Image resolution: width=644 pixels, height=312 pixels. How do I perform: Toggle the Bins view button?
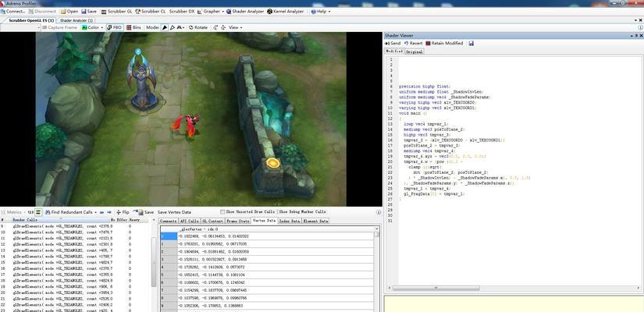[x=134, y=27]
